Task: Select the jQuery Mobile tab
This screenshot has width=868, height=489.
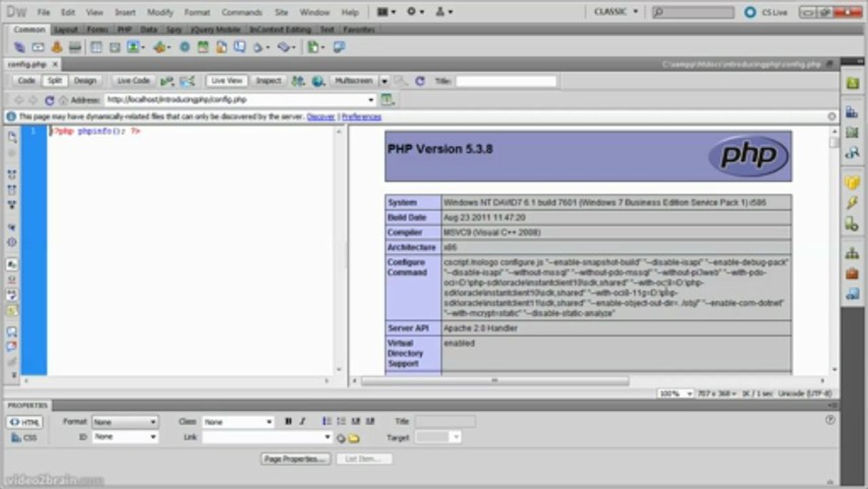Action: tap(215, 30)
